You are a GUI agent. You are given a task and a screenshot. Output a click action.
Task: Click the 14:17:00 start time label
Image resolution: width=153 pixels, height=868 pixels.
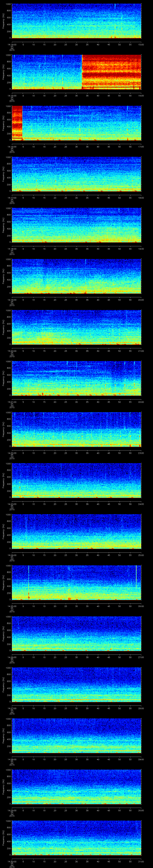point(12,198)
